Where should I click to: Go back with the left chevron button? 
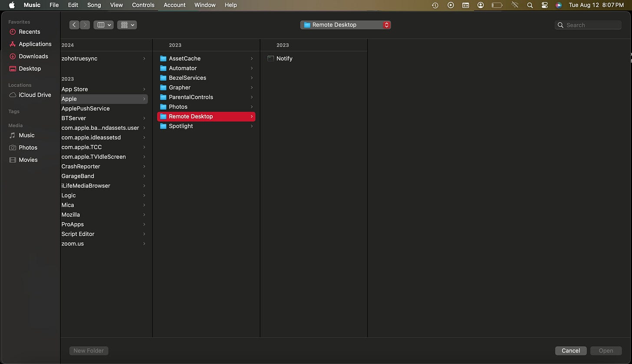[74, 25]
